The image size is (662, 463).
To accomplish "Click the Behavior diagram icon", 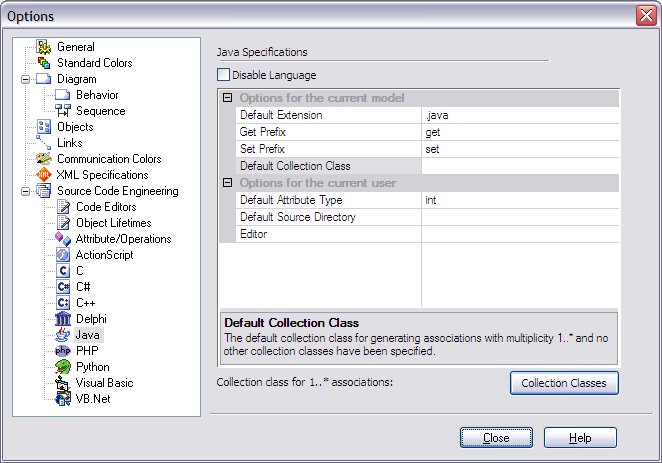I will (62, 95).
